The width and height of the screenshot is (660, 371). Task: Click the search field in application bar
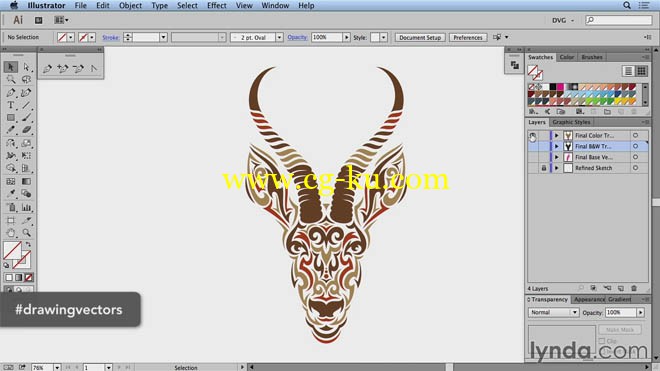(619, 20)
